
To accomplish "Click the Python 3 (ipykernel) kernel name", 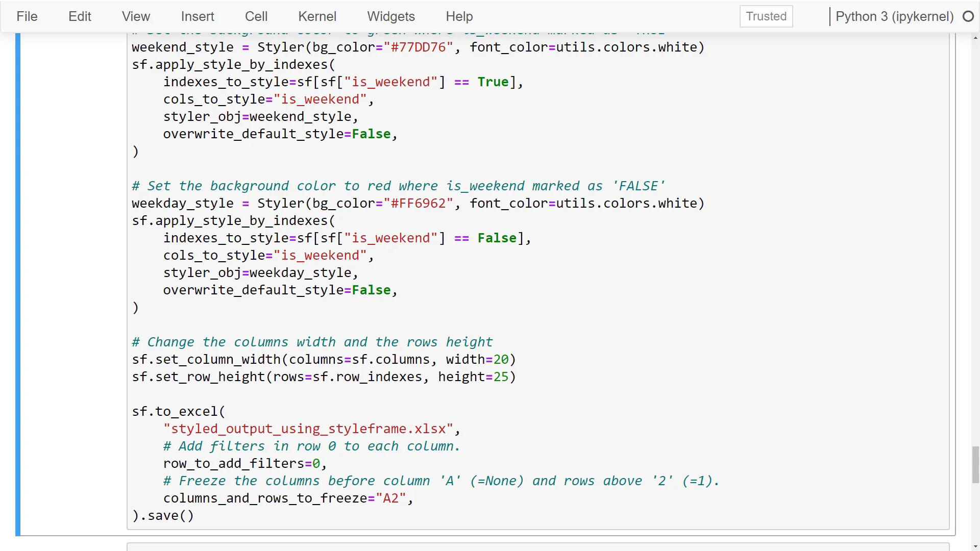I will point(894,16).
